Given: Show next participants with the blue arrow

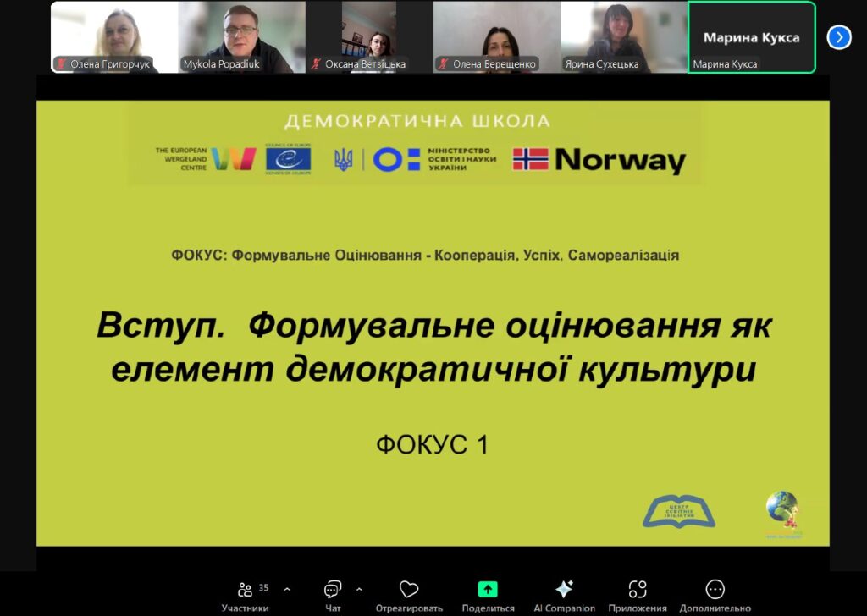Looking at the screenshot, I should (839, 37).
